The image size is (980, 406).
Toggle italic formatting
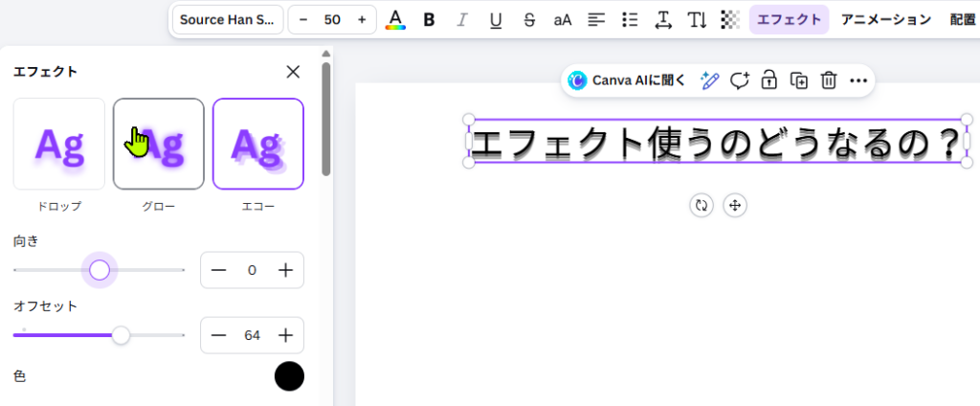coord(462,19)
